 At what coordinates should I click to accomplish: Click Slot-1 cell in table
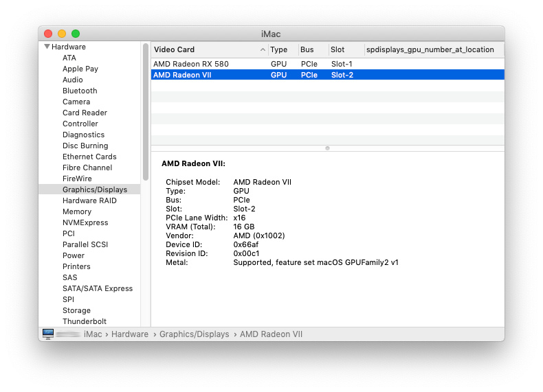coord(342,64)
